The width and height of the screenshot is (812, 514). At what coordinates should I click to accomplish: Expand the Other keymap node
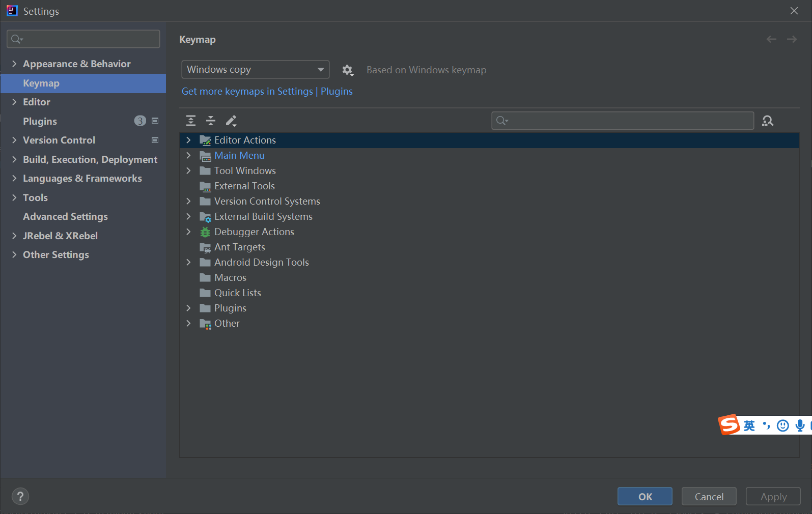188,323
